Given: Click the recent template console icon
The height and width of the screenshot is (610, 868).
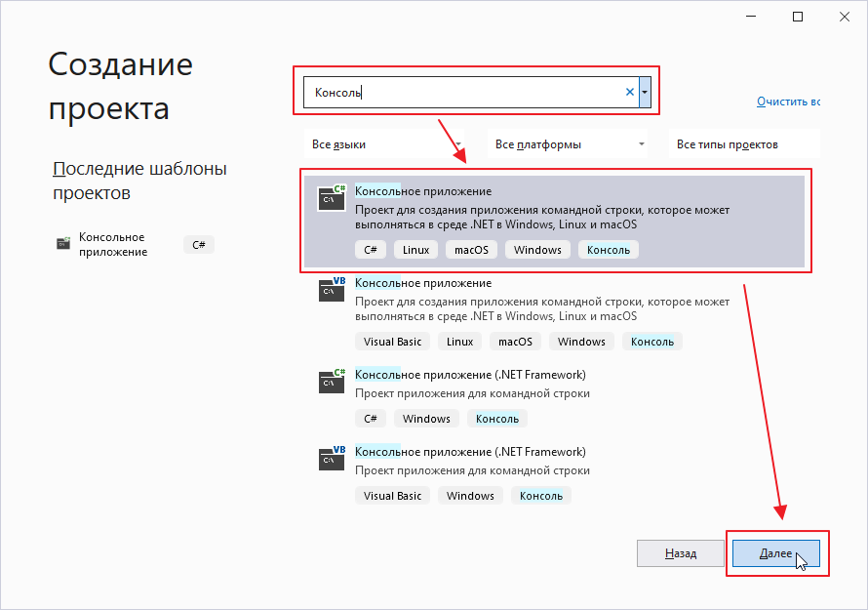Looking at the screenshot, I should [63, 244].
